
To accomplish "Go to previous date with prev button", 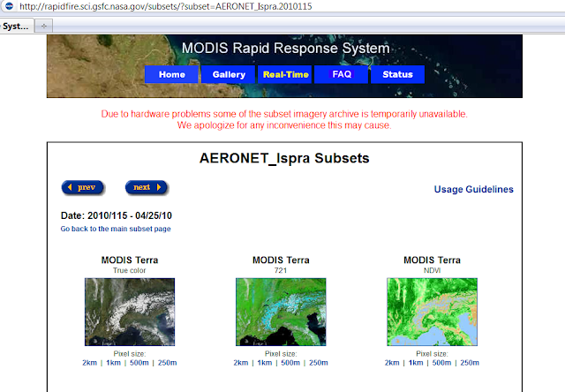I will click(x=83, y=187).
